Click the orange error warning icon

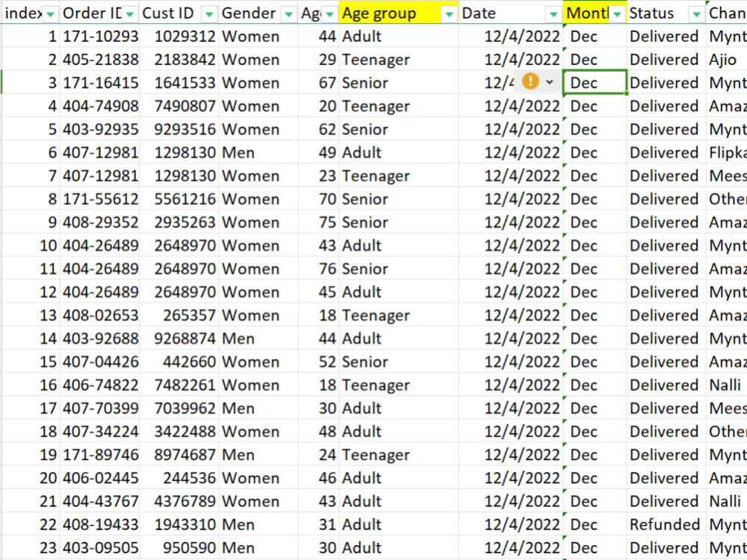tap(530, 81)
